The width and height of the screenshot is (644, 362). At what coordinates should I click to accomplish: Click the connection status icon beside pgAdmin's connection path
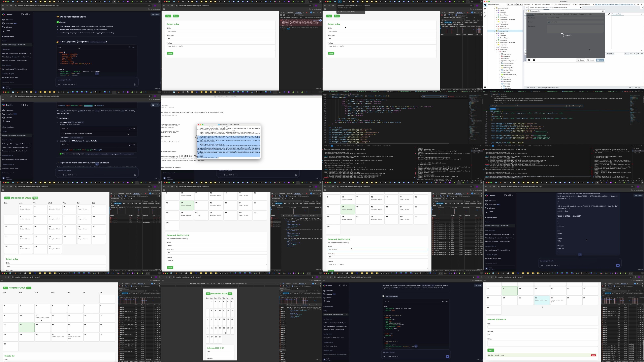point(527,7)
